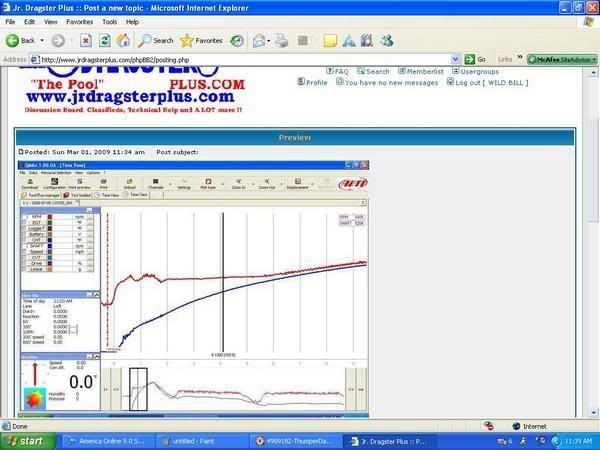Go back with the IE Back button

pyautogui.click(x=20, y=40)
